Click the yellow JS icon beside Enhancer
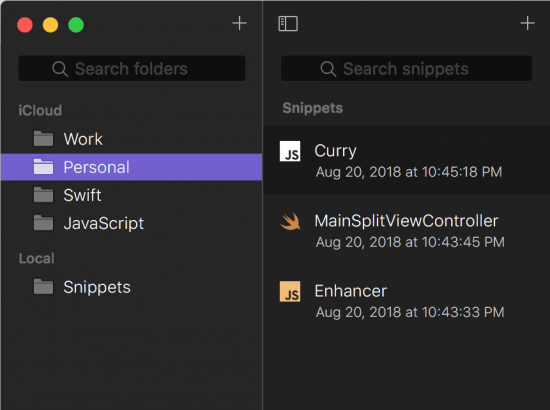The image size is (550, 410). pos(290,291)
